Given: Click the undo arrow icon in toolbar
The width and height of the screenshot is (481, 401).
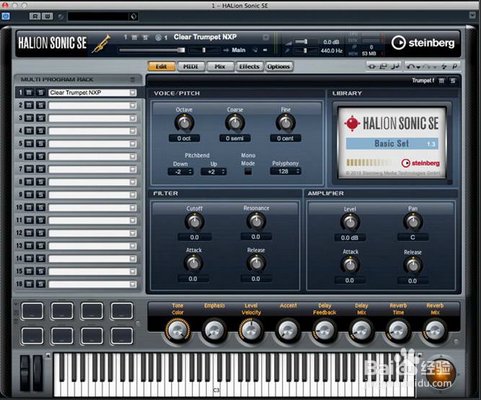Looking at the screenshot, I should click(x=410, y=67).
